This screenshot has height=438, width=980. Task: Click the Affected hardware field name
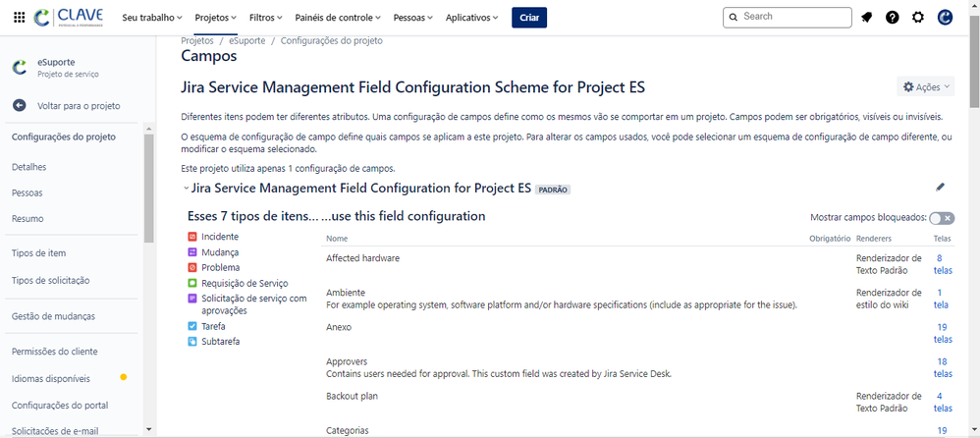[362, 258]
